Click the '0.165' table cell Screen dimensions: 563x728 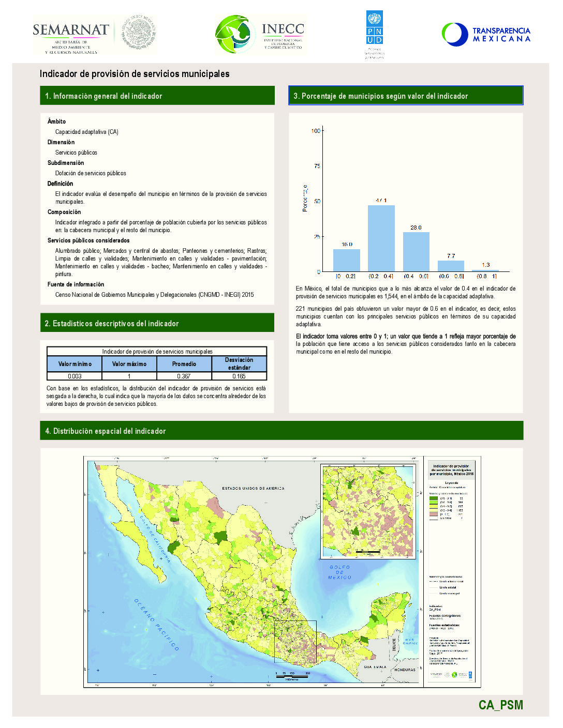pos(239,376)
